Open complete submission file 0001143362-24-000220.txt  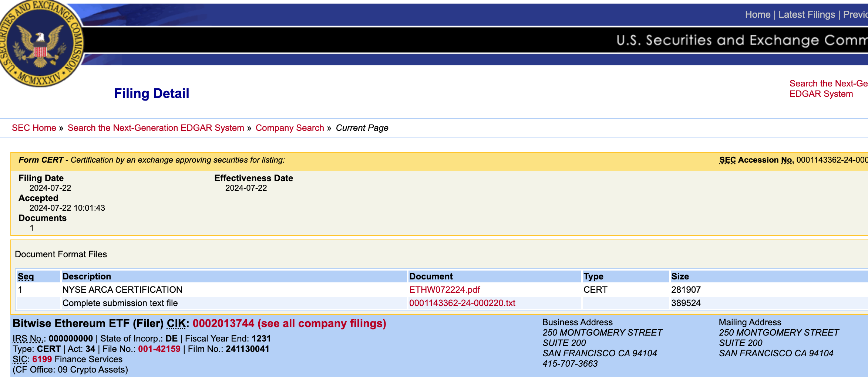pyautogui.click(x=462, y=303)
